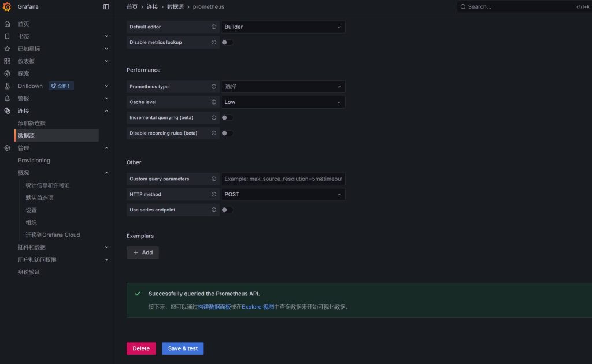Open the HTTP method POST dropdown
The height and width of the screenshot is (364, 592).
(x=283, y=195)
